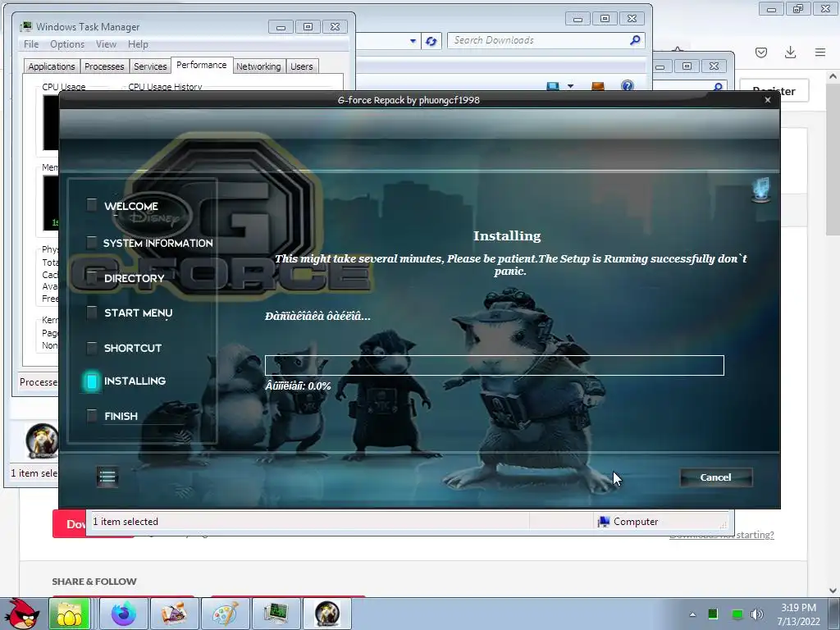Open View menu in Task Manager
840x630 pixels.
click(106, 44)
